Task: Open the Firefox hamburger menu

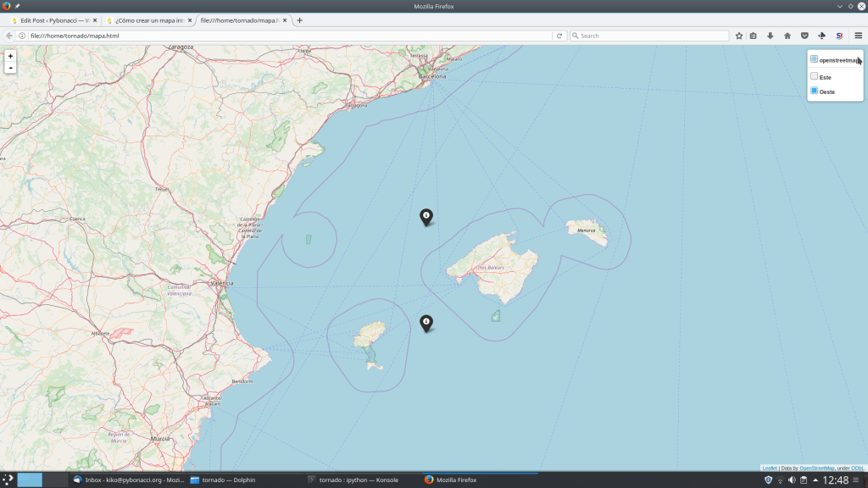Action: click(x=858, y=36)
